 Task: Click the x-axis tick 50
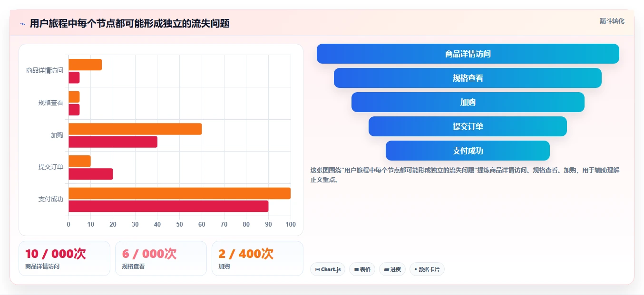(x=180, y=224)
